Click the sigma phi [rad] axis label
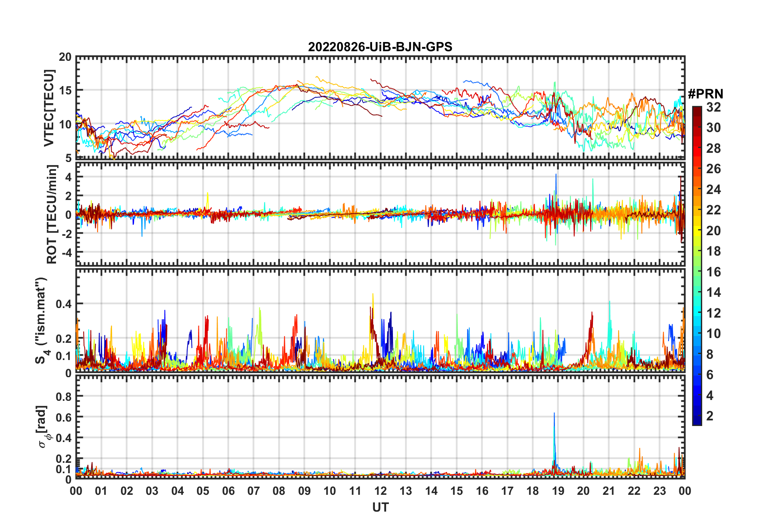 click(43, 427)
